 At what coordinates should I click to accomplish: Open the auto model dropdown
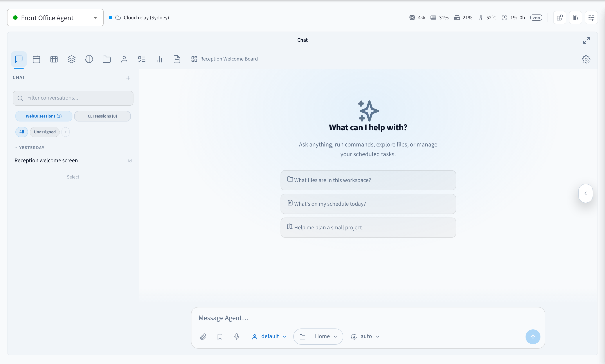[365, 337]
